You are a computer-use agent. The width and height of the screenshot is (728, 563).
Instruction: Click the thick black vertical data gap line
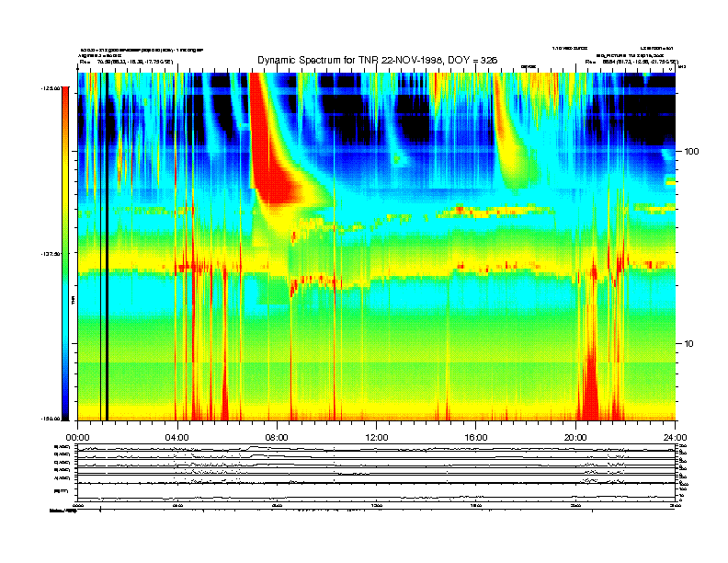coord(107,247)
